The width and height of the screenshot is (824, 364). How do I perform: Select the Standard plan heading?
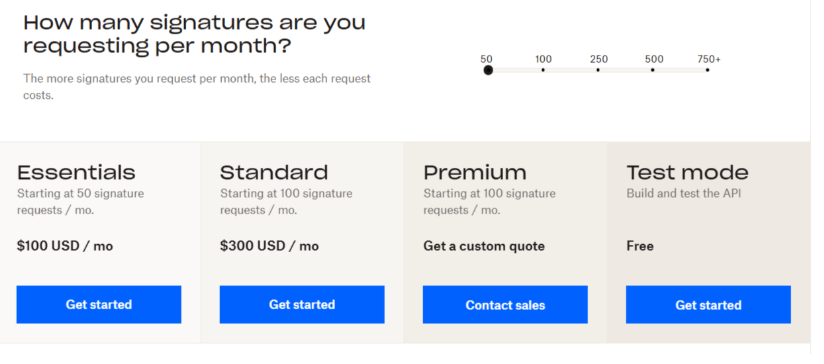click(x=274, y=172)
